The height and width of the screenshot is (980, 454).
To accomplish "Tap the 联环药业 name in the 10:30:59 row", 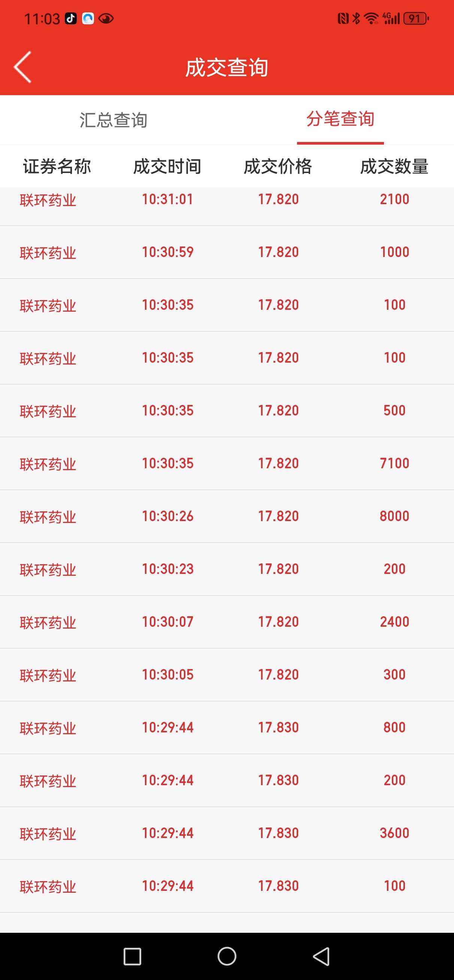I will point(48,253).
